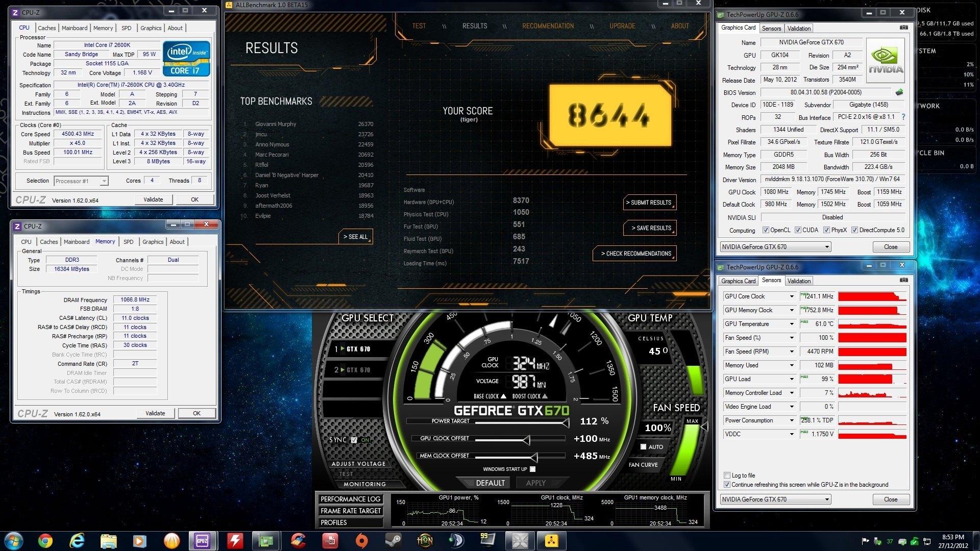Viewport: 980px width, 551px height.
Task: Click the Intel Core i7 logo in CPU-Z
Action: pyautogui.click(x=186, y=59)
